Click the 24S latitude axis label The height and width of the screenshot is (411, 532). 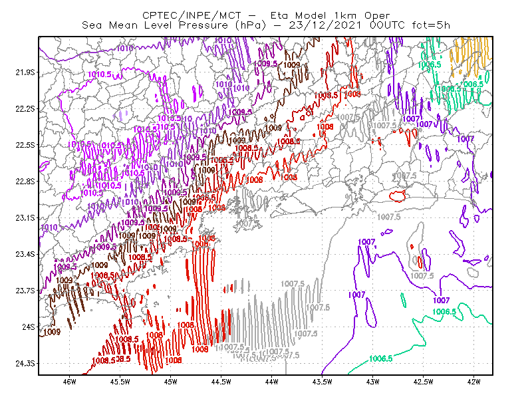[29, 327]
